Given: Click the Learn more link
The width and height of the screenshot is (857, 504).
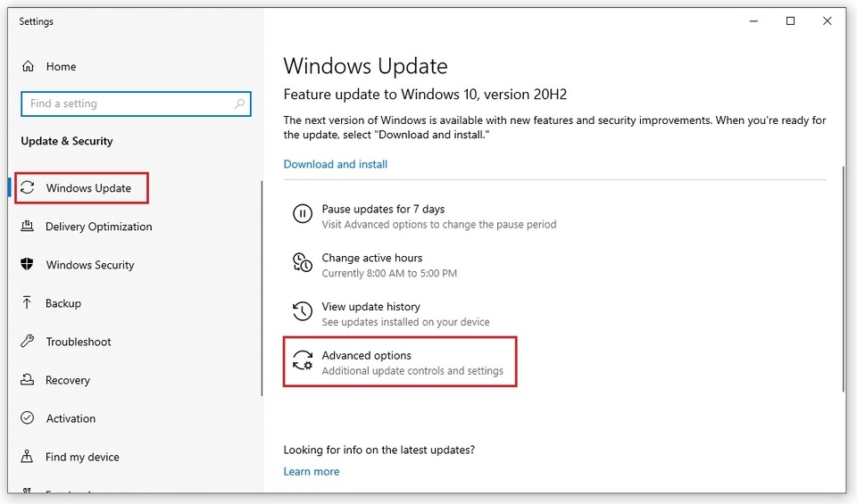Looking at the screenshot, I should point(311,471).
